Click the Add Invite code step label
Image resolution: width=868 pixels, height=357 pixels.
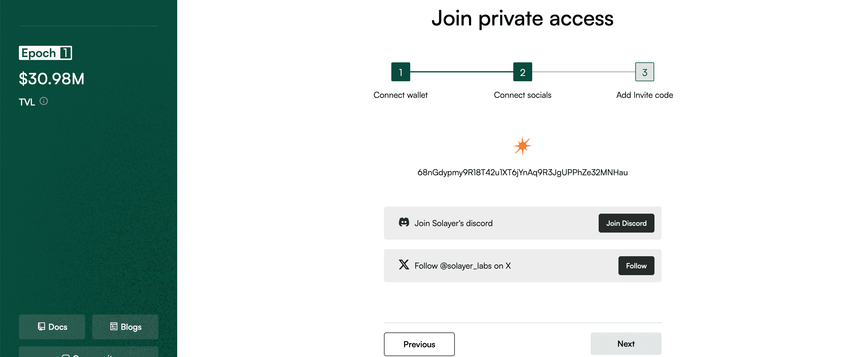[644, 95]
